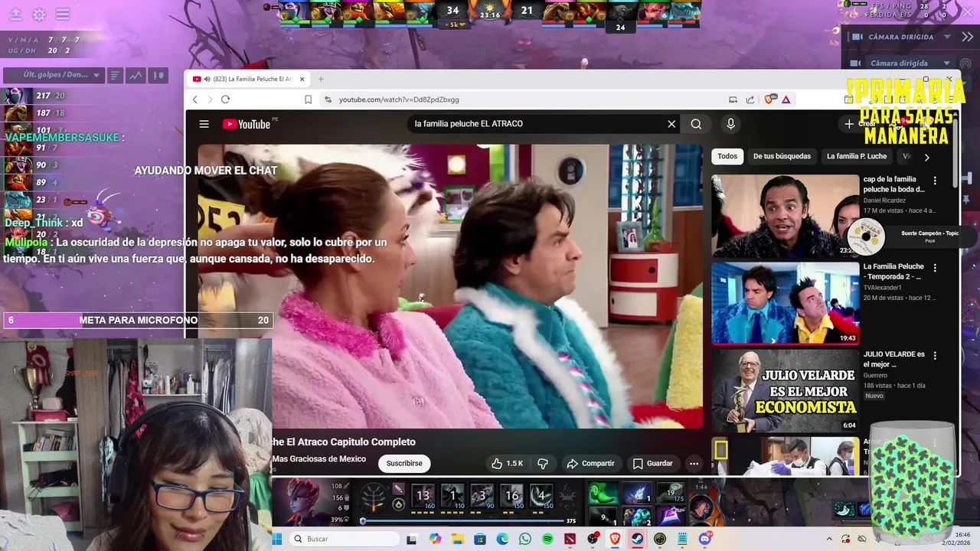980x551 pixels.
Task: Open the YouTube hamburger guide menu
Action: pyautogui.click(x=204, y=124)
